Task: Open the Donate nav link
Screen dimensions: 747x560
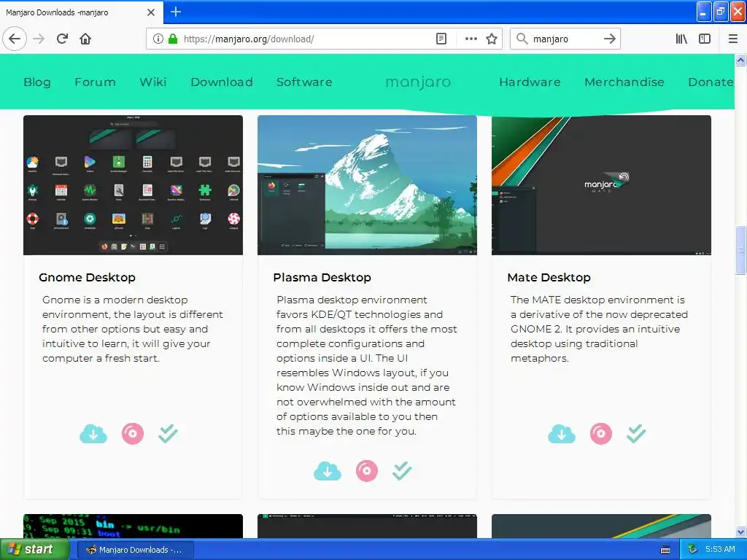Action: tap(711, 82)
